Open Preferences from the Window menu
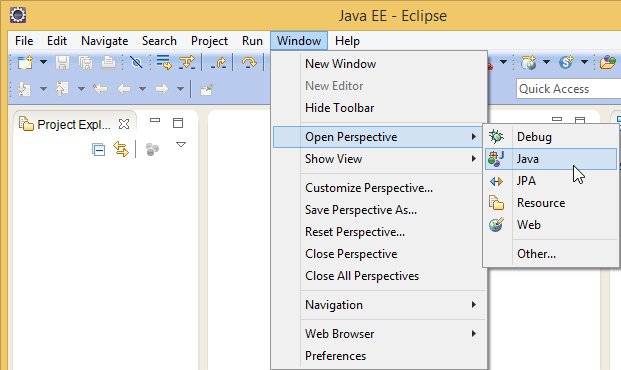The height and width of the screenshot is (370, 621). pyautogui.click(x=379, y=356)
